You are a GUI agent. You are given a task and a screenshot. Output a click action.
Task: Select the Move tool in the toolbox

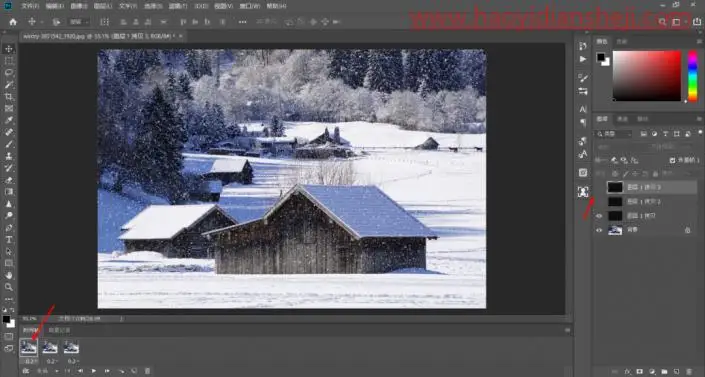(9, 49)
